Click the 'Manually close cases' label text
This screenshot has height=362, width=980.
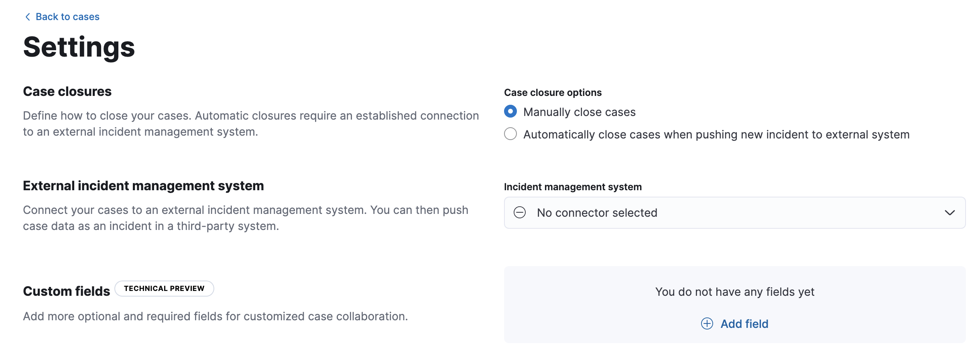579,112
